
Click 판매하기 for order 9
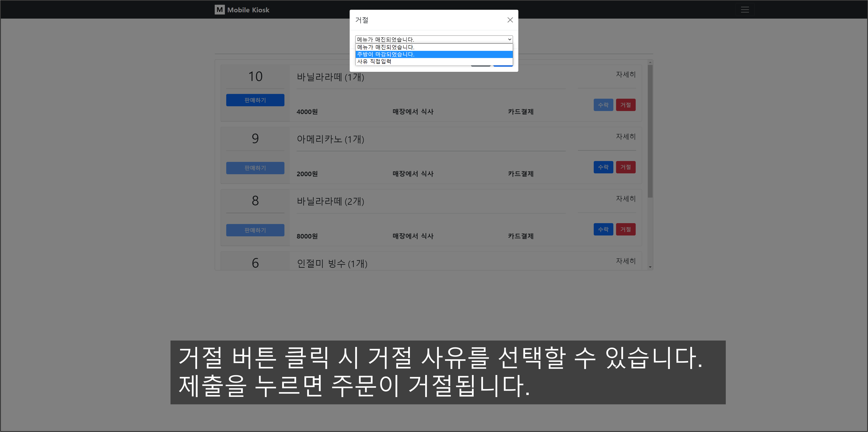tap(255, 168)
